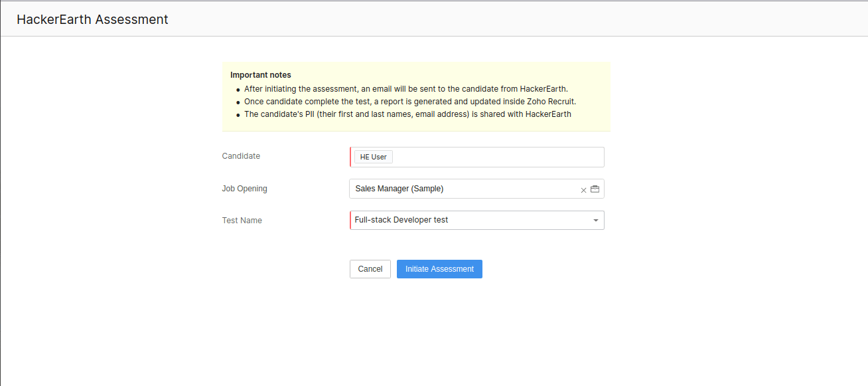Click the note about report generated in Zoho Recruit

409,102
